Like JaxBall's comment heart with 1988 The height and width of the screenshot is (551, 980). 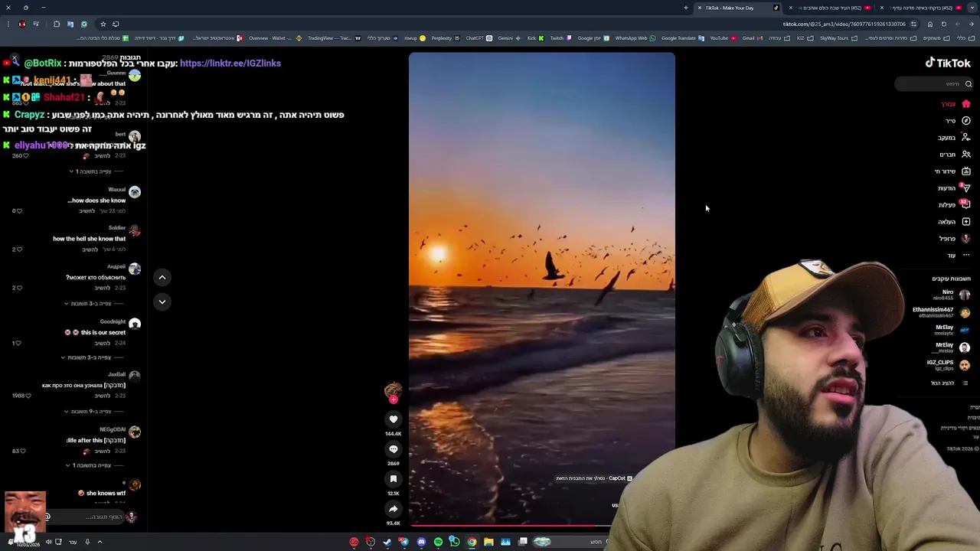point(28,396)
